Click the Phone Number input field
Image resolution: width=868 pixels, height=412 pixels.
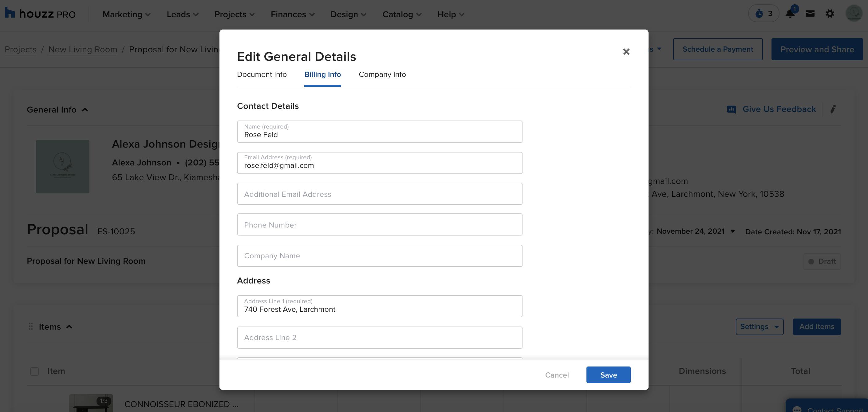point(379,224)
